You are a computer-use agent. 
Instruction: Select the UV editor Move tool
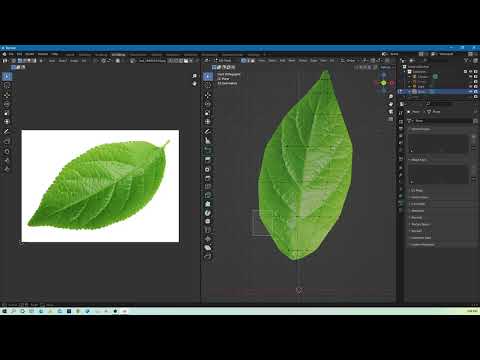tap(7, 96)
